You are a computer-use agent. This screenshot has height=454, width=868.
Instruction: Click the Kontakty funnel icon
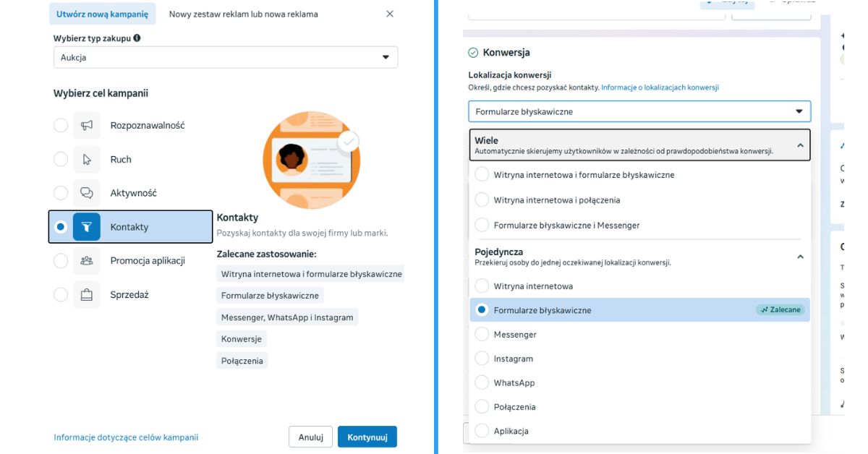coord(87,227)
